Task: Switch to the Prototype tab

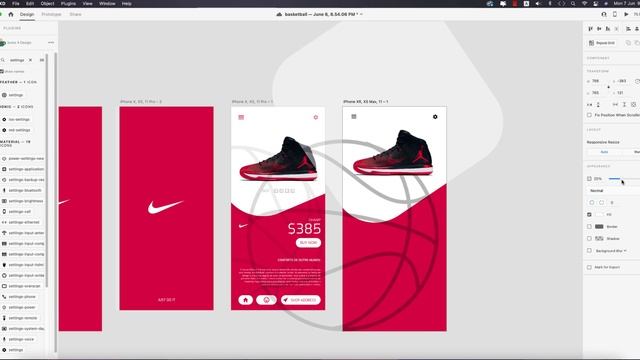Action: [51, 14]
